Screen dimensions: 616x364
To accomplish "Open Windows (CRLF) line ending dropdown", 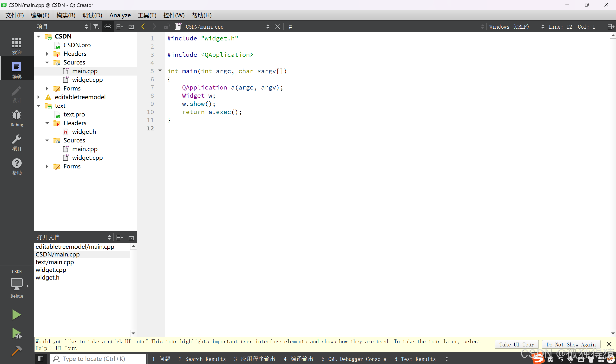I will click(x=516, y=26).
